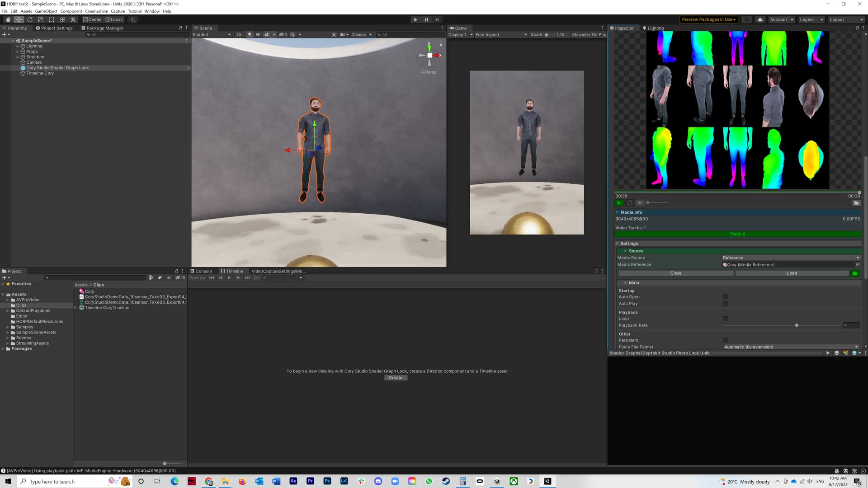This screenshot has height=488, width=868.
Task: Select the Rect transform tool
Action: 51,19
